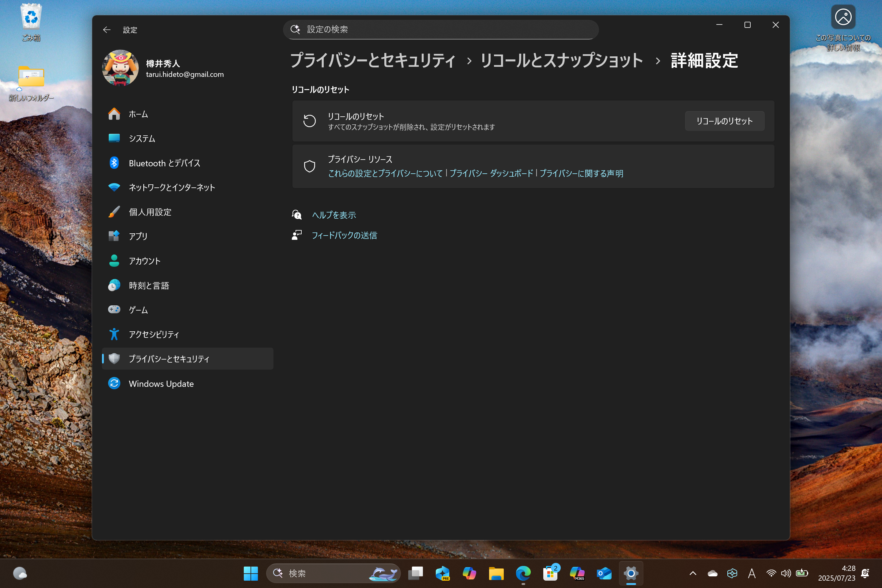Click フィードバックの送信
The height and width of the screenshot is (588, 882).
tap(345, 235)
